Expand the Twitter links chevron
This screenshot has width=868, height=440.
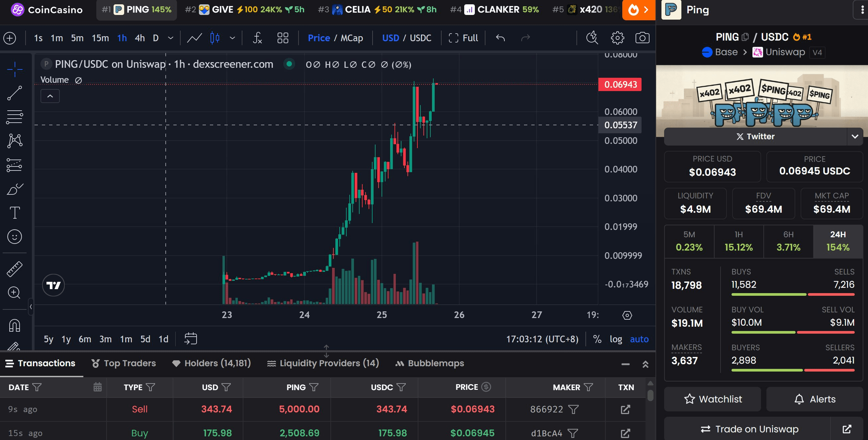pos(854,137)
